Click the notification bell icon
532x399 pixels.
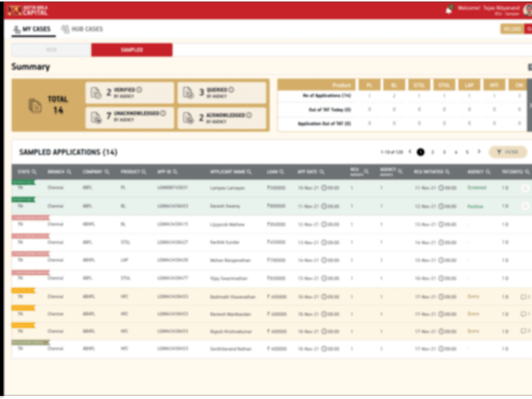(x=450, y=9)
